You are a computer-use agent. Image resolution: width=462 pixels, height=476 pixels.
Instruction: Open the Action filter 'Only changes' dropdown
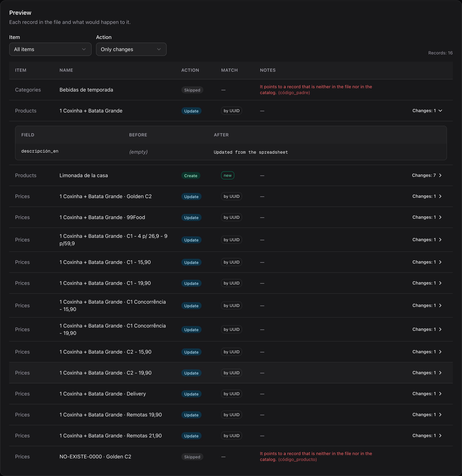[x=131, y=49]
